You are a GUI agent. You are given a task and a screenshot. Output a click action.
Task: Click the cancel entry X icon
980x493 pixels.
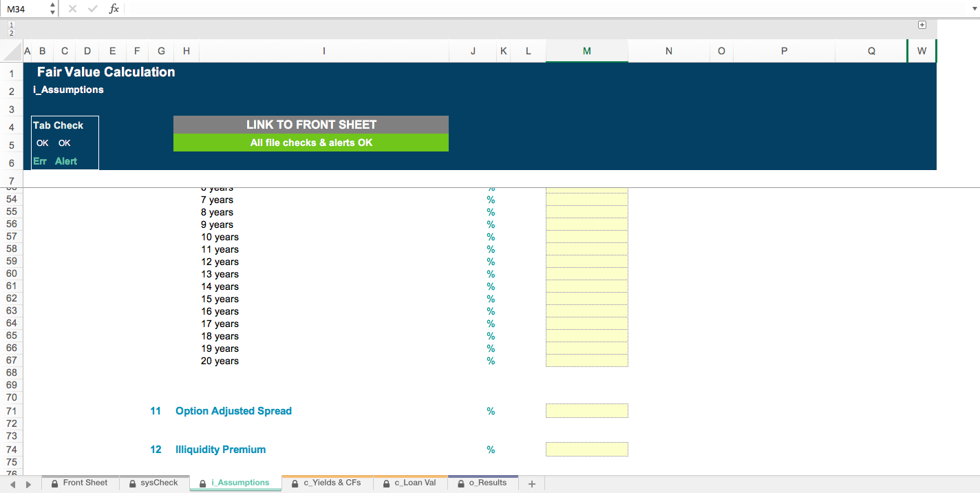pos(72,9)
